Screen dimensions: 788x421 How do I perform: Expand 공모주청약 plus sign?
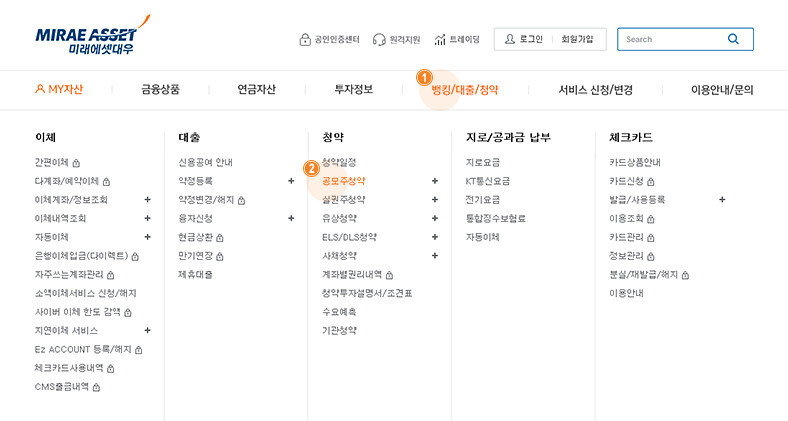tap(435, 181)
